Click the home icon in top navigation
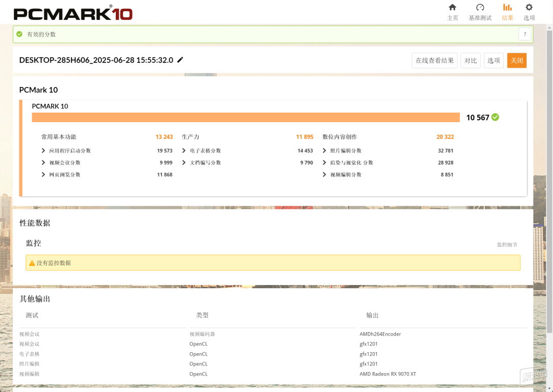Image resolution: width=553 pixels, height=392 pixels. [x=452, y=7]
